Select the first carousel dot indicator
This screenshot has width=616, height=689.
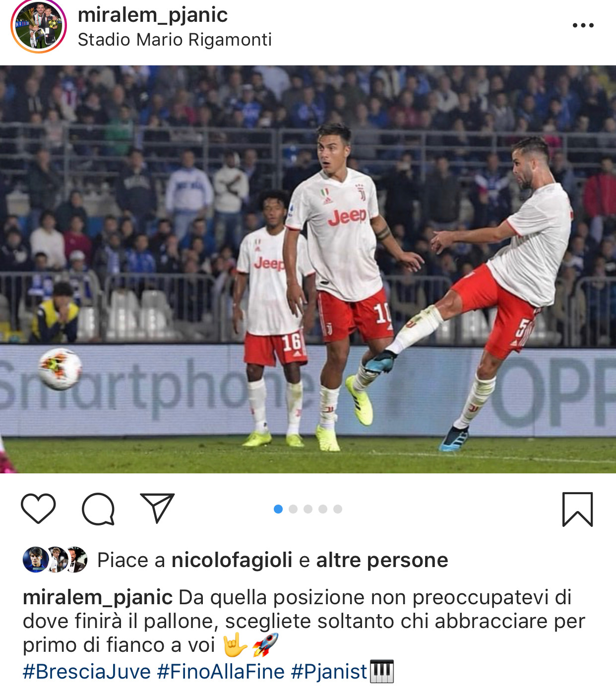click(278, 509)
